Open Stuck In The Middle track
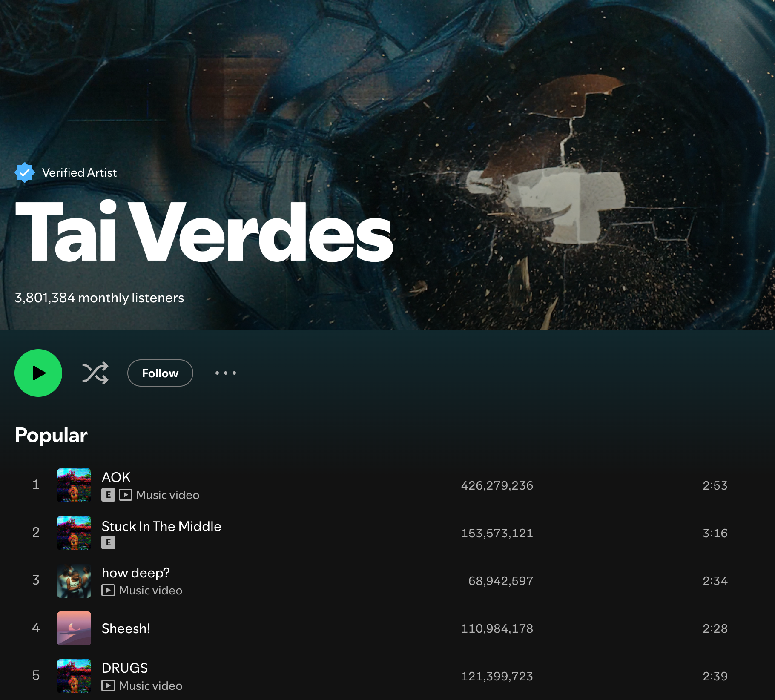The image size is (775, 700). [x=161, y=526]
